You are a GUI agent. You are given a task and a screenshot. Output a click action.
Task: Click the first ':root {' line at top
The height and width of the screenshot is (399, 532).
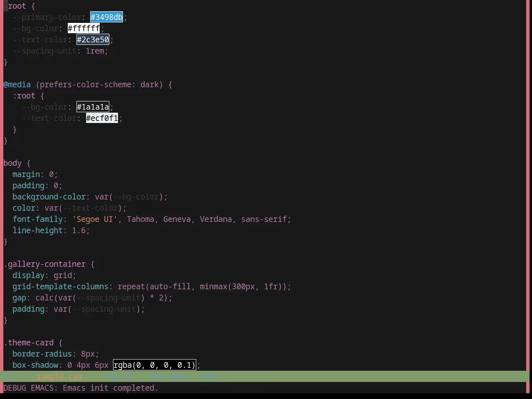(19, 6)
